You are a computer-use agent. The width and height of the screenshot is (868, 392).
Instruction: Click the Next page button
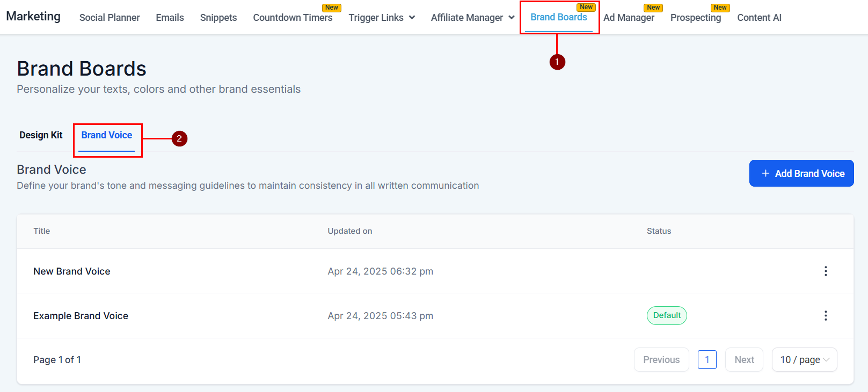(x=744, y=360)
